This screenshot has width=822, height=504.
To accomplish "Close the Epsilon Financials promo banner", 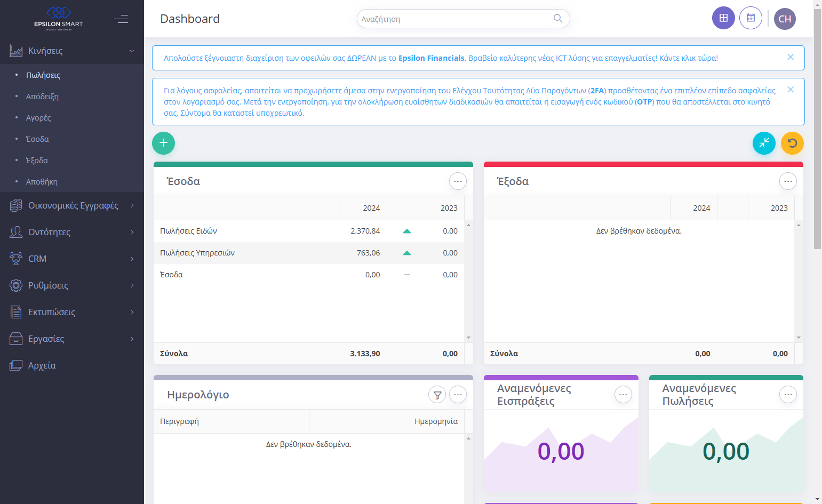I will (791, 57).
